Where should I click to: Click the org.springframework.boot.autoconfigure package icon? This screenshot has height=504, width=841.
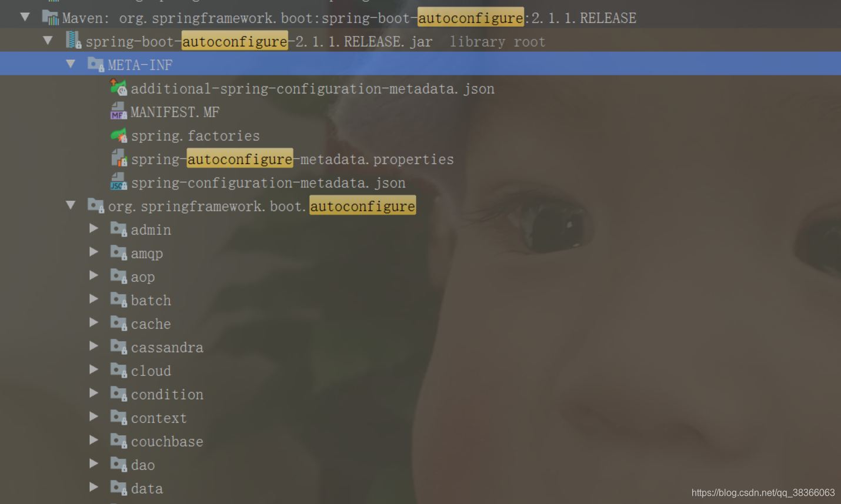point(96,205)
